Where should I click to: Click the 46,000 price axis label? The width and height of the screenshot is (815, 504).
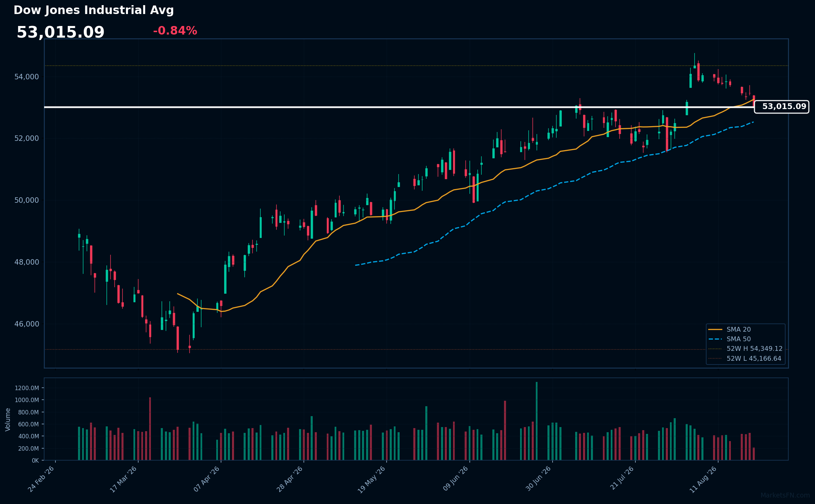pos(27,324)
